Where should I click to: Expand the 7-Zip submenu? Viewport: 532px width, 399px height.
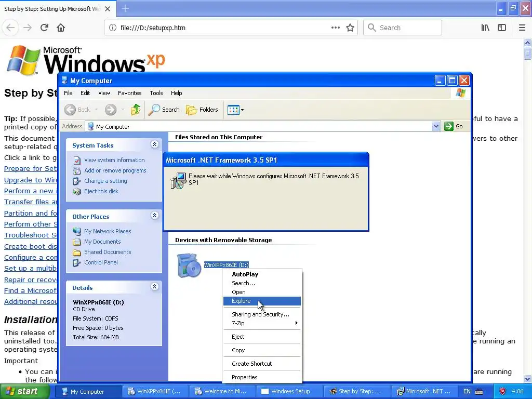tap(262, 323)
